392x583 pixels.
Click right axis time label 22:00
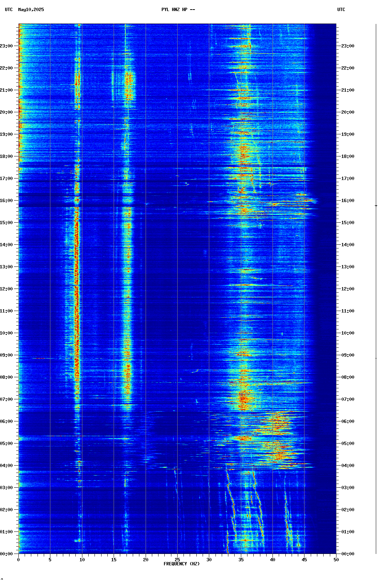pyautogui.click(x=348, y=68)
